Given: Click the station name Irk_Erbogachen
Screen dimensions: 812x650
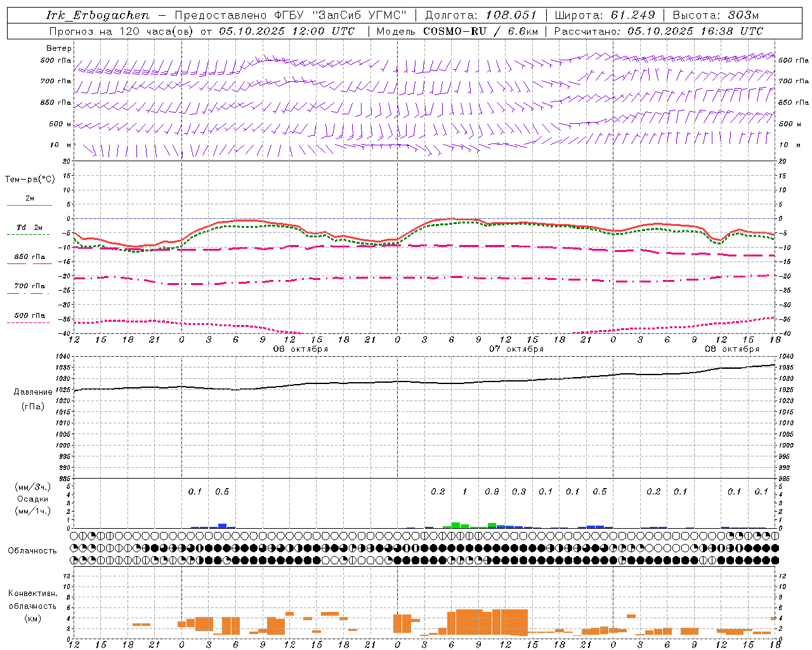Looking at the screenshot, I should click(98, 15).
